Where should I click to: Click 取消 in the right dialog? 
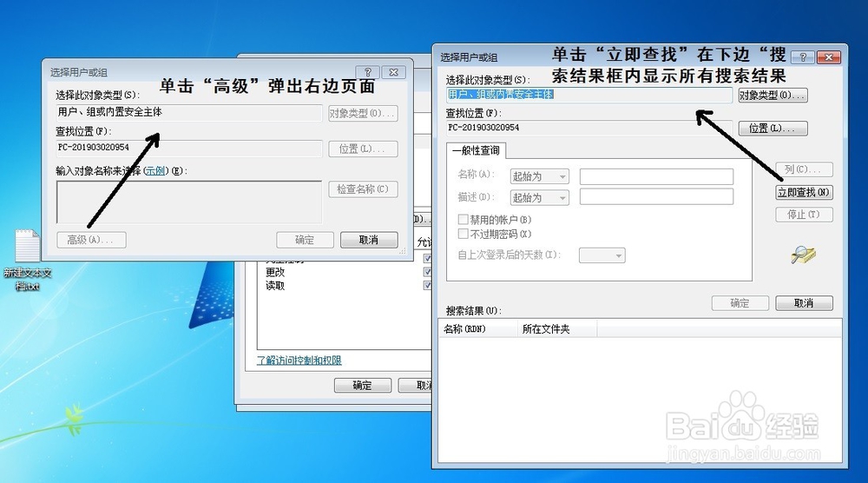804,303
